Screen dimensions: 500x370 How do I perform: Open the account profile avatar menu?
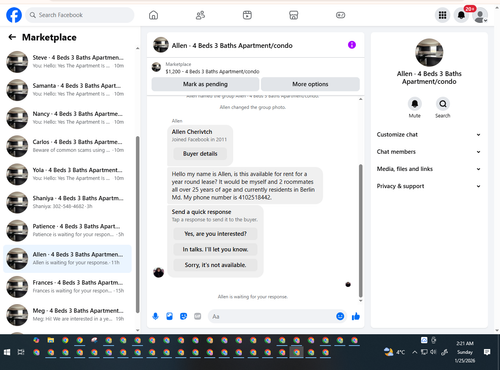480,16
